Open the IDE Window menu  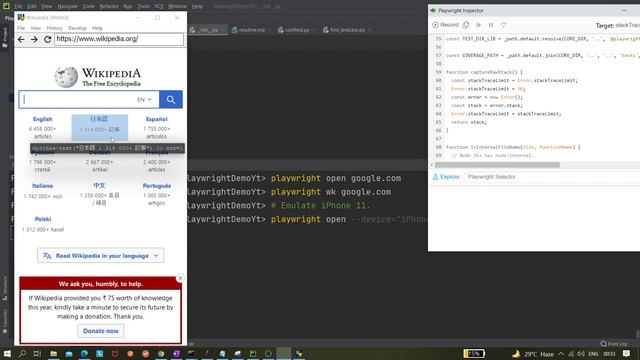(177, 6)
